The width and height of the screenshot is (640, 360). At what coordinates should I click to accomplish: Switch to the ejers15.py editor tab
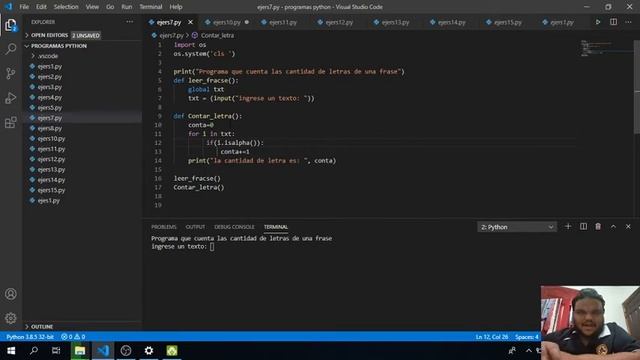click(x=507, y=22)
